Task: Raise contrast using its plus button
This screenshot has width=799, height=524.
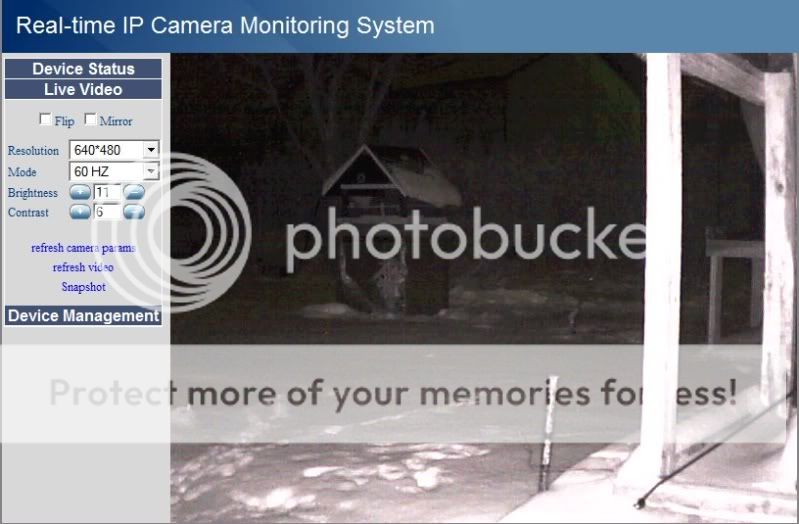Action: [80, 212]
